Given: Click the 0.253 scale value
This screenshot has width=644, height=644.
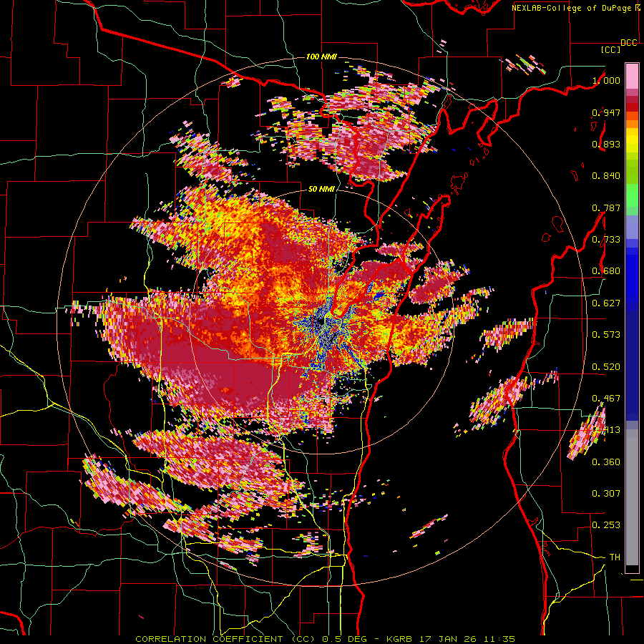Looking at the screenshot, I should (606, 525).
